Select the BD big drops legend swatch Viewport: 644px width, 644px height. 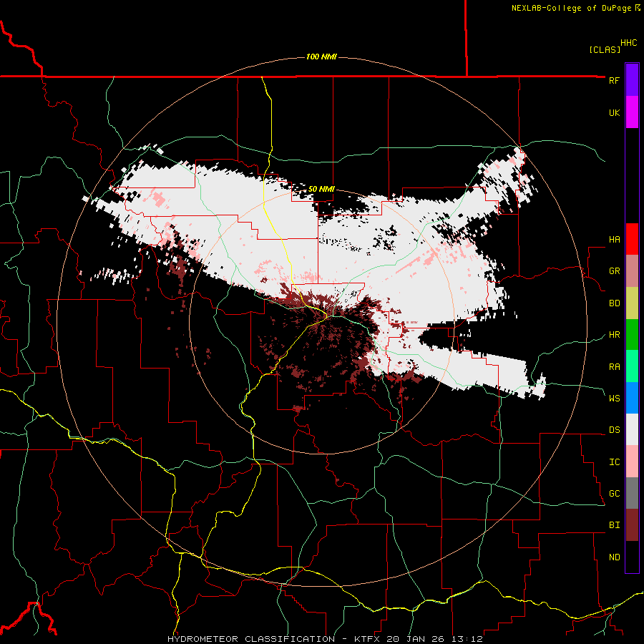click(x=632, y=303)
